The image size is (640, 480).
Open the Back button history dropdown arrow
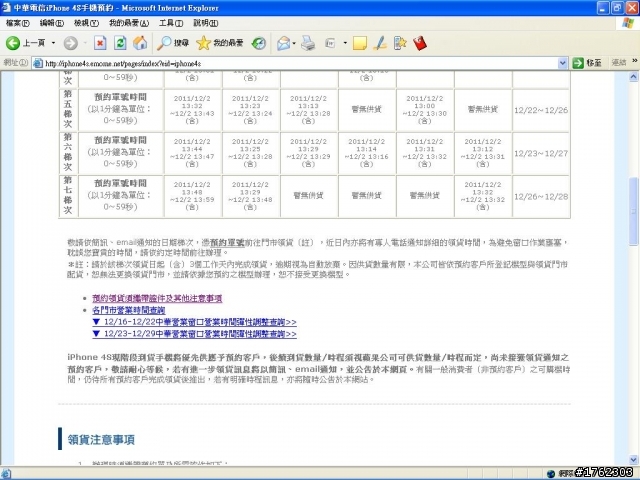pyautogui.click(x=53, y=43)
